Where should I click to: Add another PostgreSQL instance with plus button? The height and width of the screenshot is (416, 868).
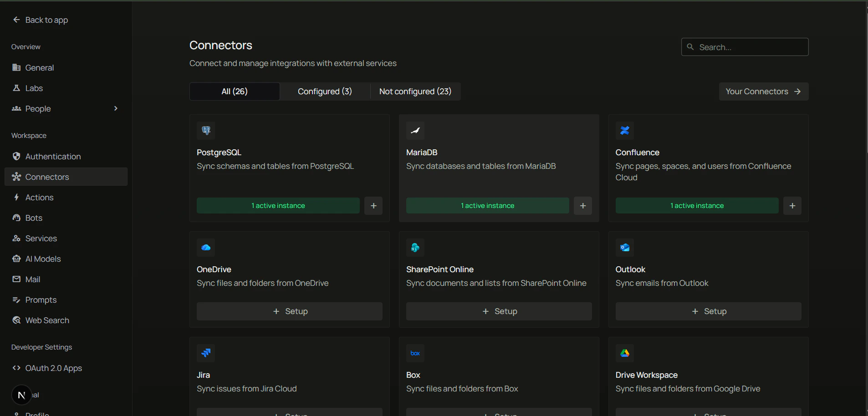point(373,206)
